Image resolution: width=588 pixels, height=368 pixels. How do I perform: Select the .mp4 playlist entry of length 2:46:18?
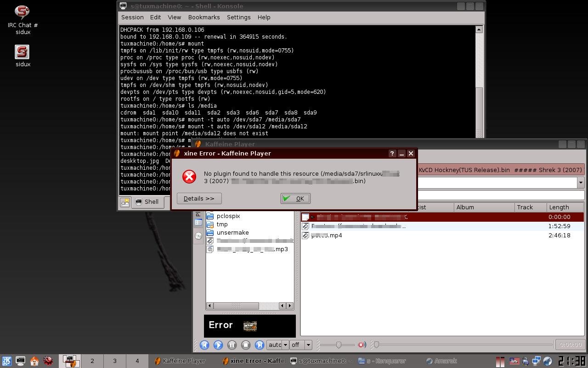[442, 236]
